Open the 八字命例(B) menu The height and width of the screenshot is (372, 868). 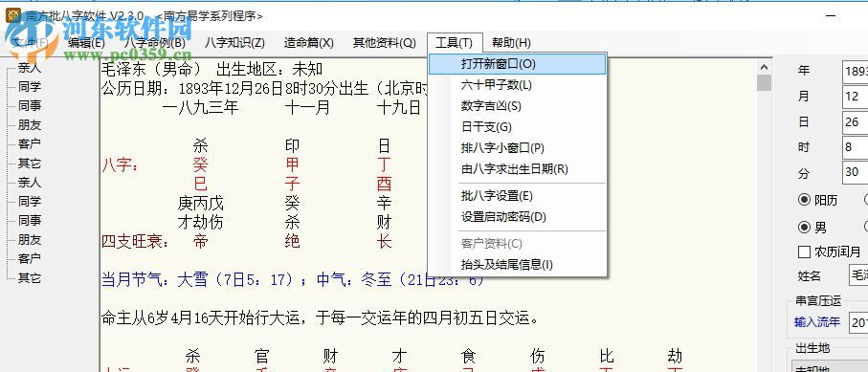tap(154, 43)
